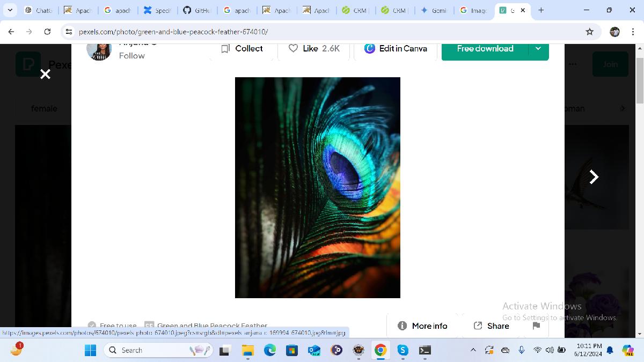Open the dimmed three-dots menu
The image size is (644, 362).
pyautogui.click(x=573, y=64)
